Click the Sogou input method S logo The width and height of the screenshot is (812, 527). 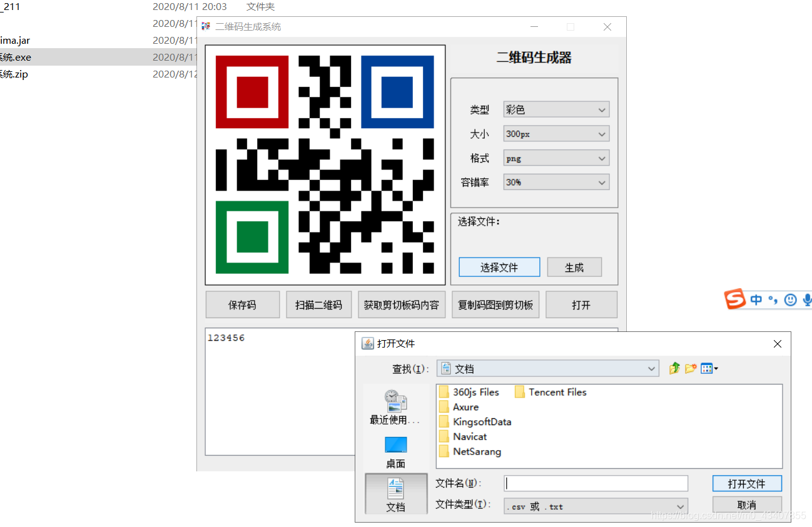(735, 299)
